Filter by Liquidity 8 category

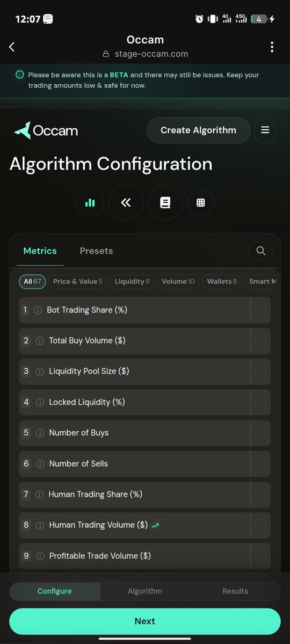point(132,281)
